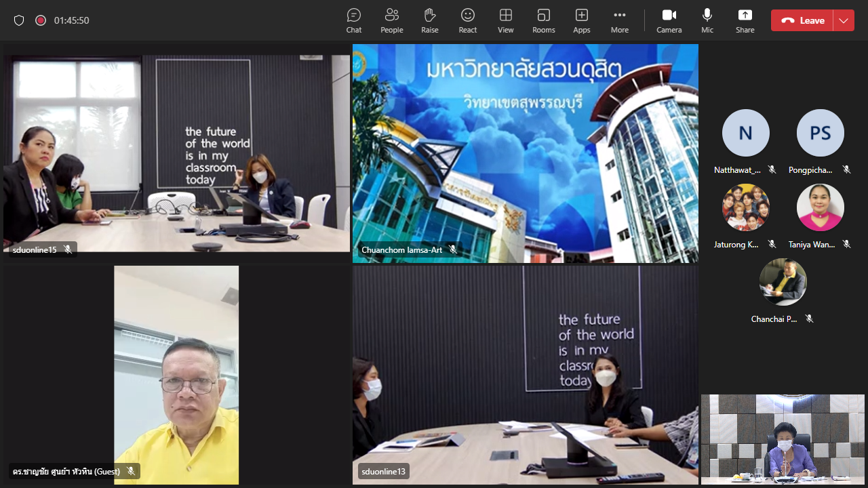Click muted mic icon beside Guest name
This screenshot has height=488, width=868.
point(131,471)
